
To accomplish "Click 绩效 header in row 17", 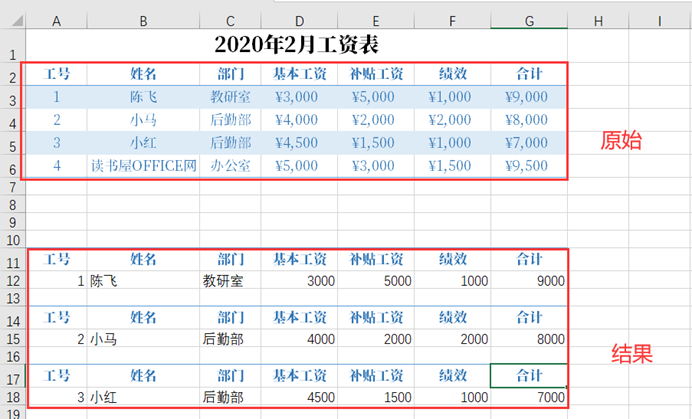I will tap(452, 376).
